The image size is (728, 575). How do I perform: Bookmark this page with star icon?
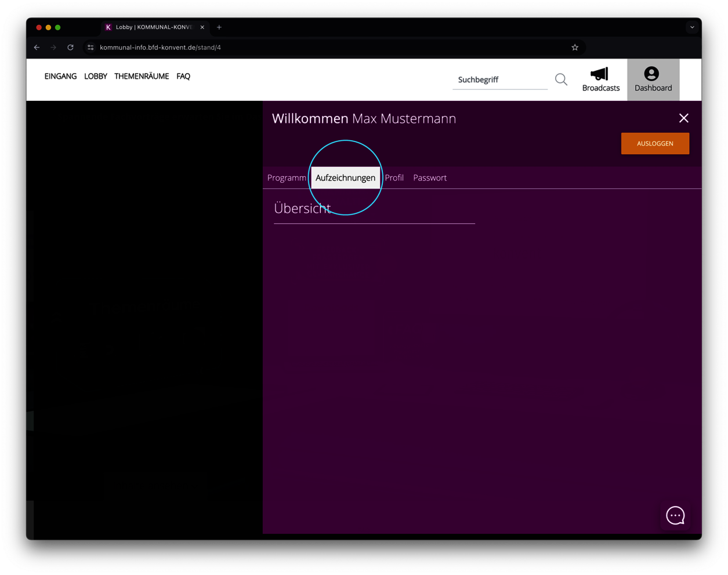click(575, 48)
